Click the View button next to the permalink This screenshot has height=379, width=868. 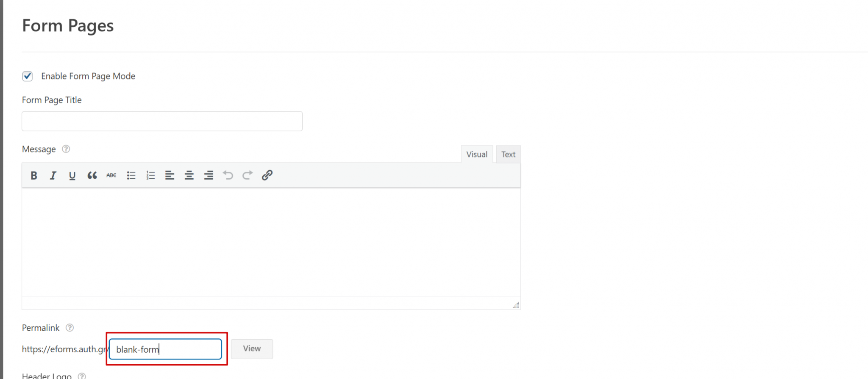click(x=252, y=349)
